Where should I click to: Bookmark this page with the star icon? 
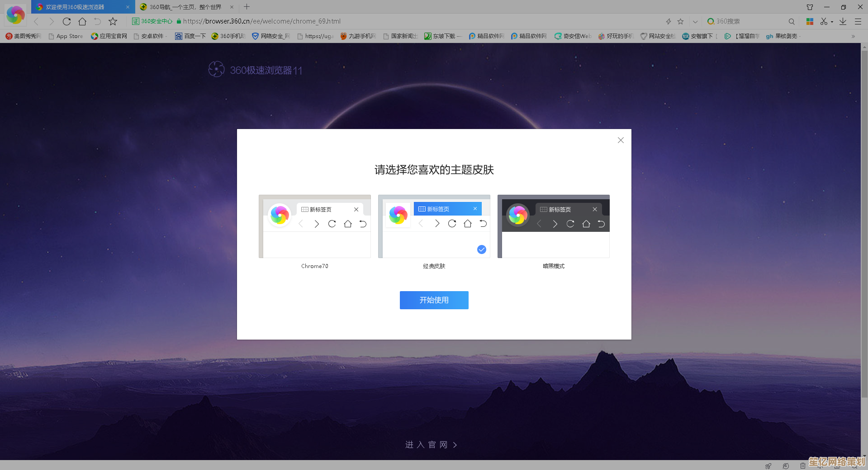point(680,21)
